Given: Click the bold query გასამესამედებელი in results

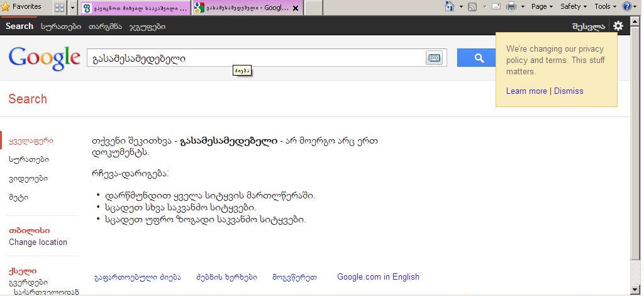Looking at the screenshot, I should click(x=228, y=142).
